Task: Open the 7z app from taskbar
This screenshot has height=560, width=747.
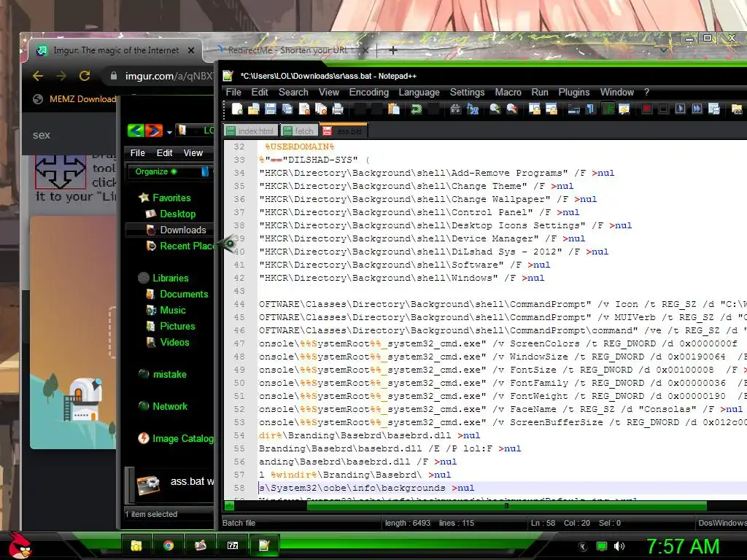Action: [233, 545]
